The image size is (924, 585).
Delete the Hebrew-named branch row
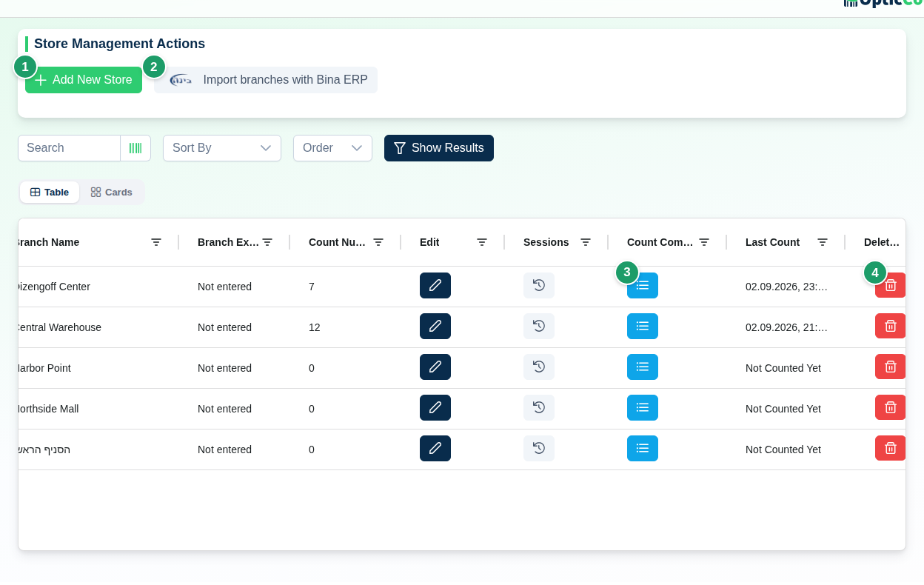pos(890,448)
